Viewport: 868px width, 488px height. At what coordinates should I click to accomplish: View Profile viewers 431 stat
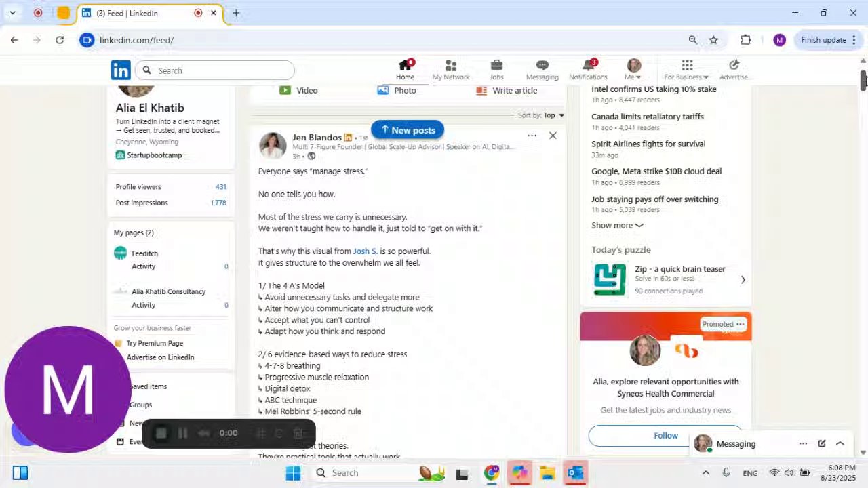pyautogui.click(x=171, y=187)
